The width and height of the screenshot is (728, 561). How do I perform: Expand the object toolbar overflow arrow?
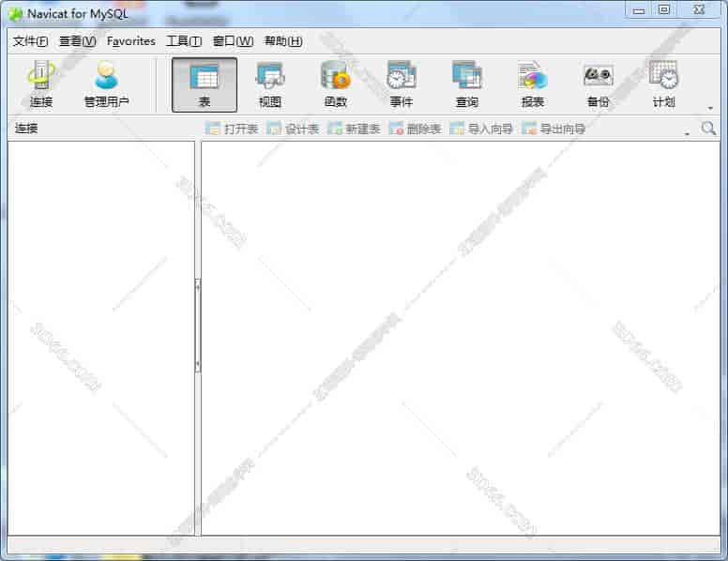tap(687, 133)
